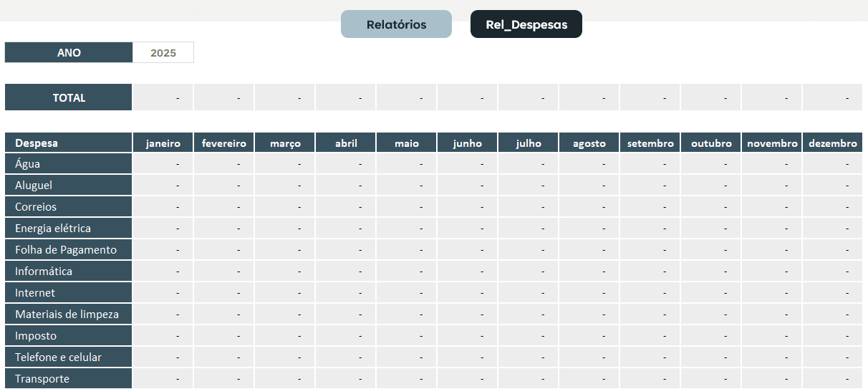Select the Materiais de limpeza row
Viewport: 868px width, 389px height.
click(x=69, y=314)
